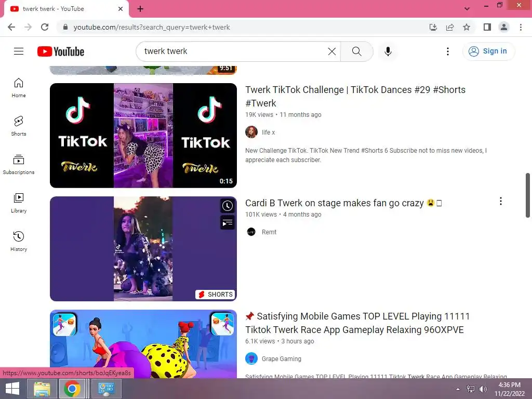Close the twerk twerk YouTube tab
This screenshot has height=399, width=532.
(121, 9)
